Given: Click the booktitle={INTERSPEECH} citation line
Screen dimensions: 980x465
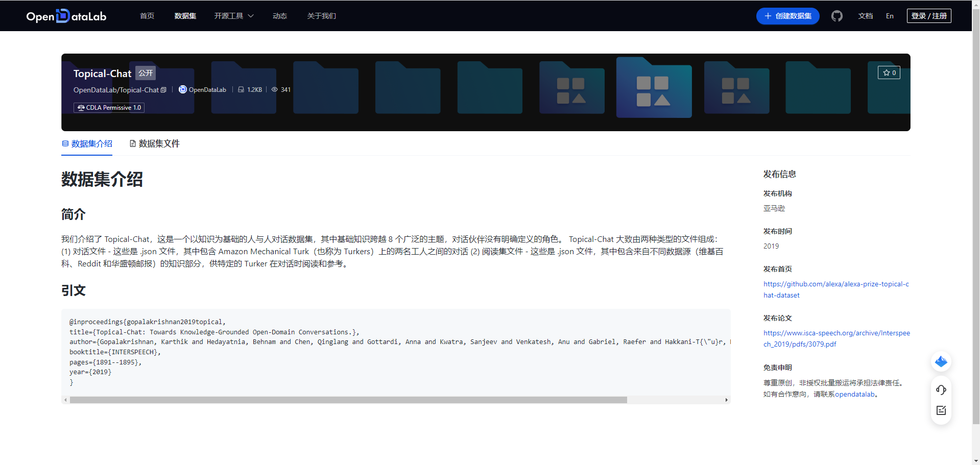Looking at the screenshot, I should 115,352.
